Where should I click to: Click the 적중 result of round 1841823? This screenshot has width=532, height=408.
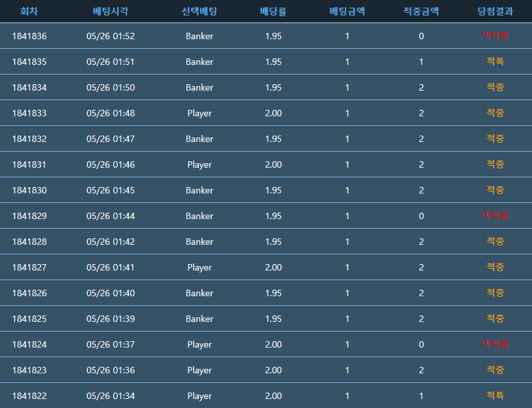495,370
